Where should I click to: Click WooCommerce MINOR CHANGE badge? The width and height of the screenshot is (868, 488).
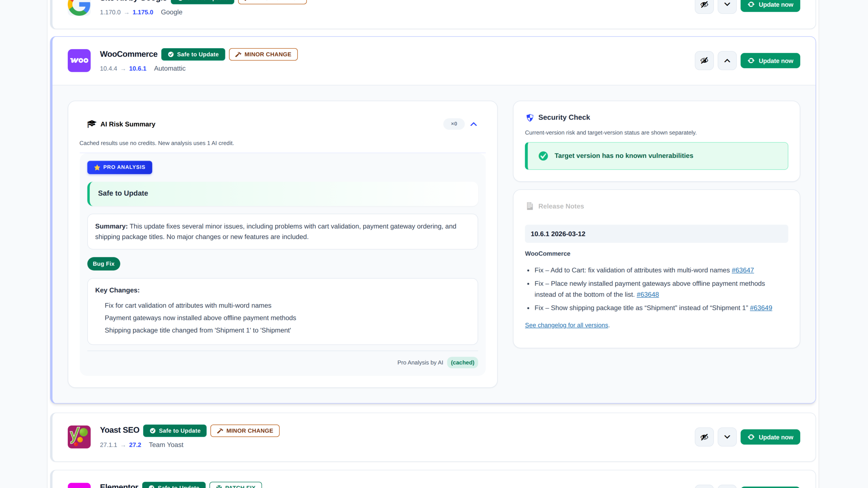(263, 54)
